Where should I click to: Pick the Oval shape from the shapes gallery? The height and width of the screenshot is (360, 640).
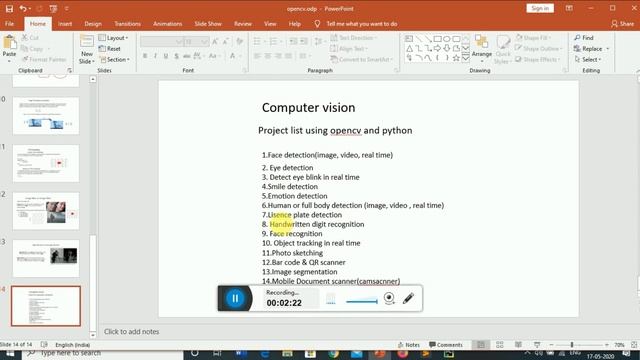click(447, 39)
